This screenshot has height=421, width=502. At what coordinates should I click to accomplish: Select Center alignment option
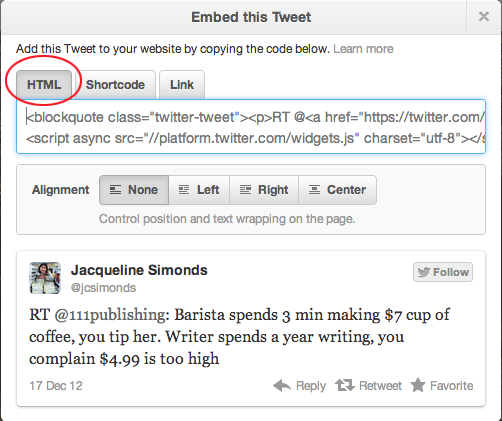(x=337, y=190)
